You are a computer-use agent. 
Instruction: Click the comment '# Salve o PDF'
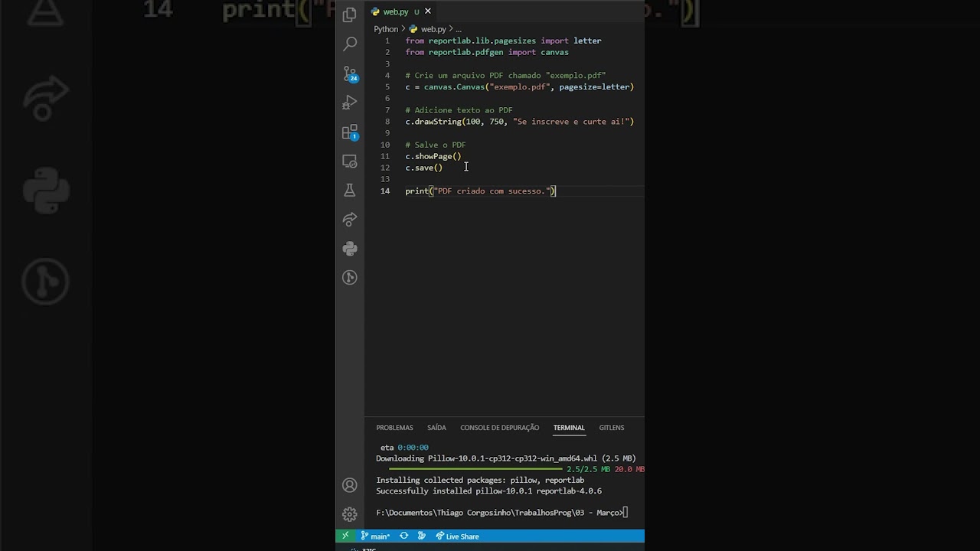tap(436, 145)
